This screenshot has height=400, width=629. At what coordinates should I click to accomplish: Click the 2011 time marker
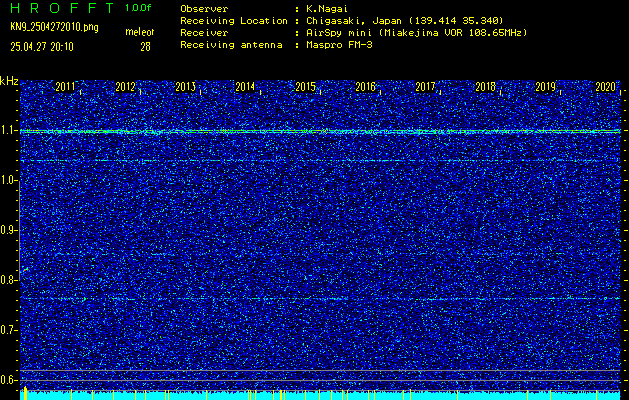click(x=65, y=87)
